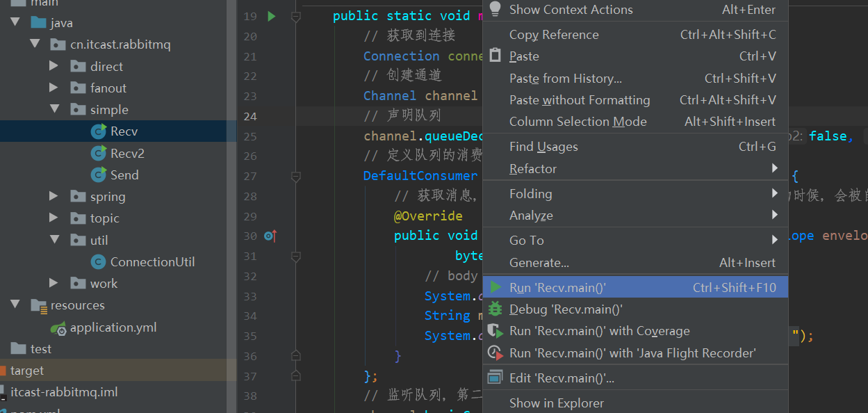
Task: Click the override gutter marker on line 30
Action: (x=270, y=236)
